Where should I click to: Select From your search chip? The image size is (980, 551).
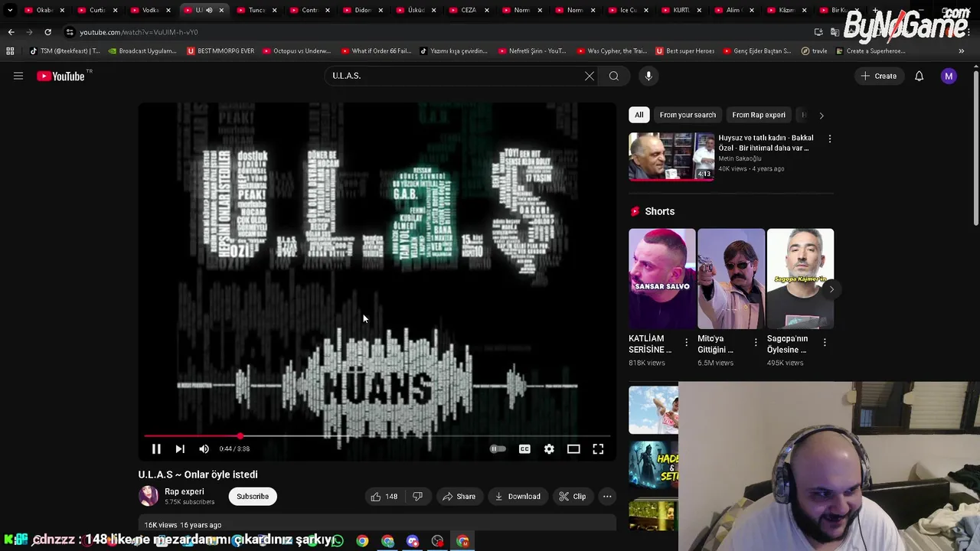(688, 115)
